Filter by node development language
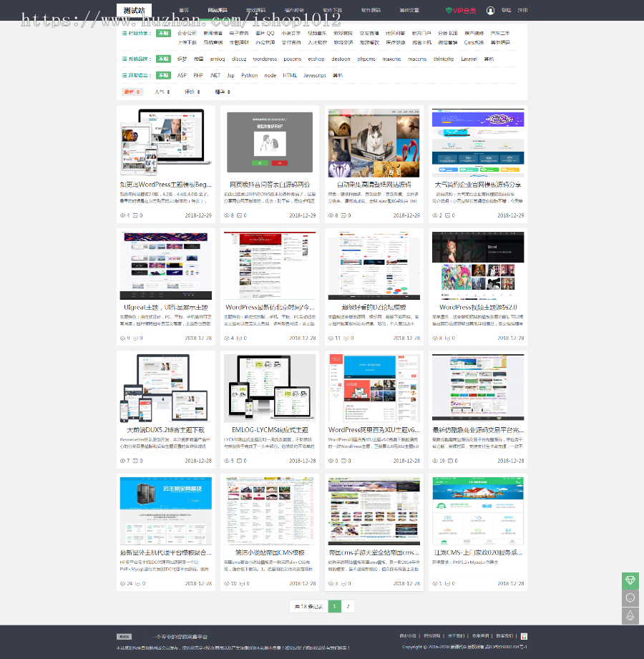 point(270,76)
